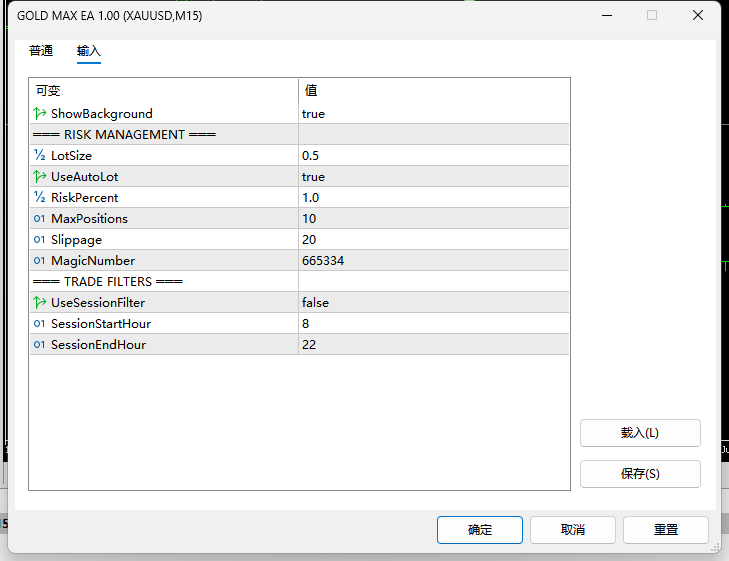This screenshot has width=729, height=561.
Task: Click the SessionEndHour integer type icon
Action: point(40,344)
